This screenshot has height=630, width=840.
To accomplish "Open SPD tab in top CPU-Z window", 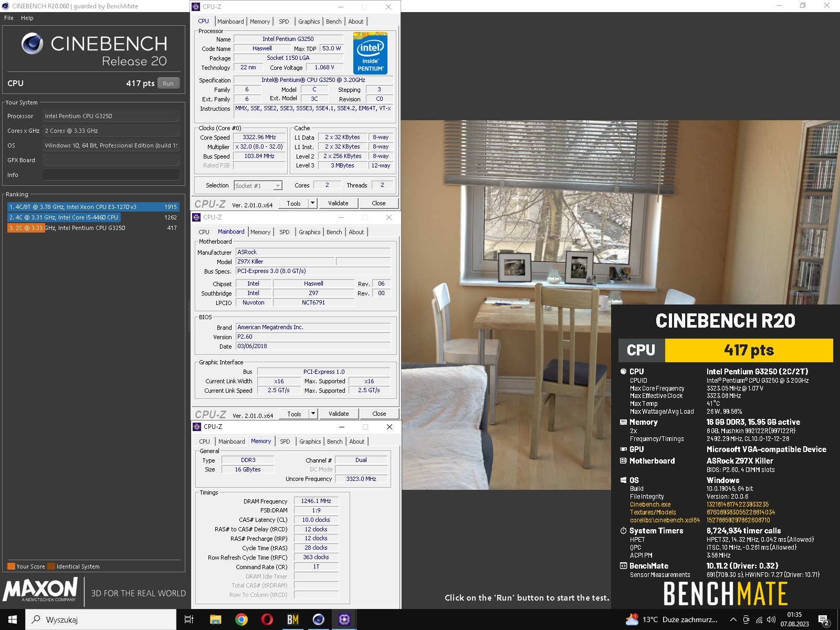I will tap(284, 22).
